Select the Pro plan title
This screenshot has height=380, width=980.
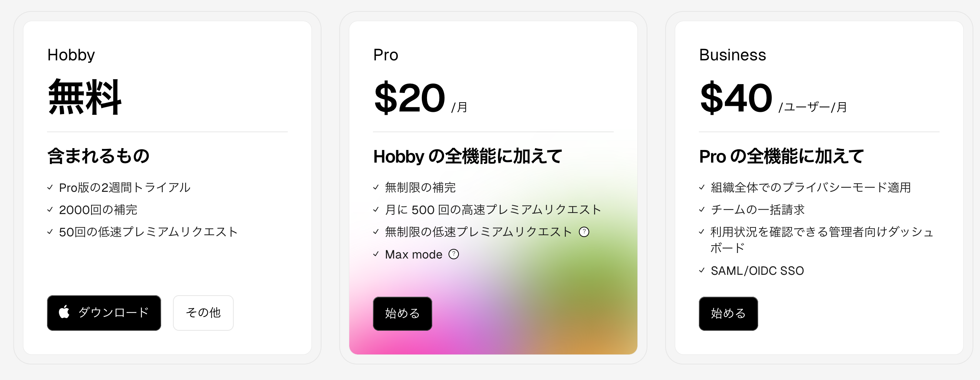pos(386,55)
